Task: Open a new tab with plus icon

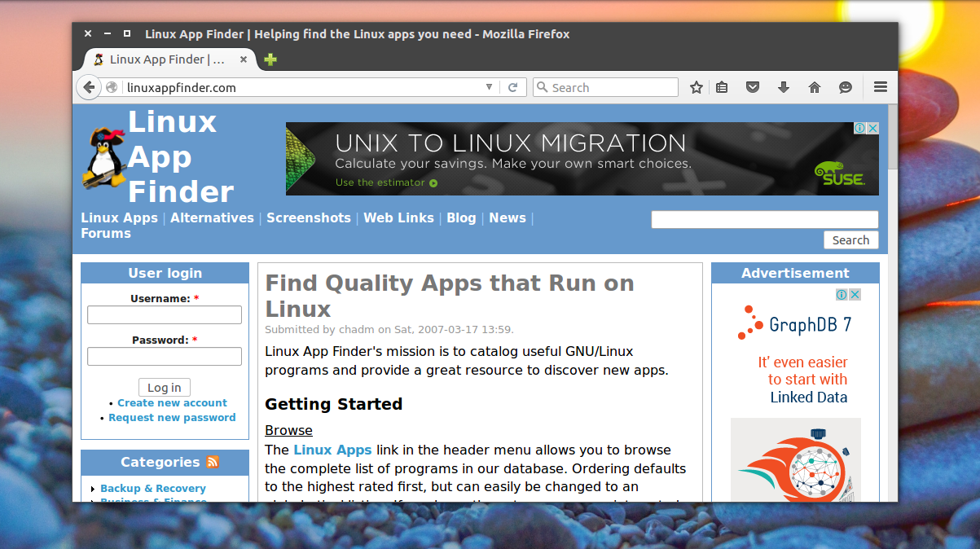Action: 270,59
